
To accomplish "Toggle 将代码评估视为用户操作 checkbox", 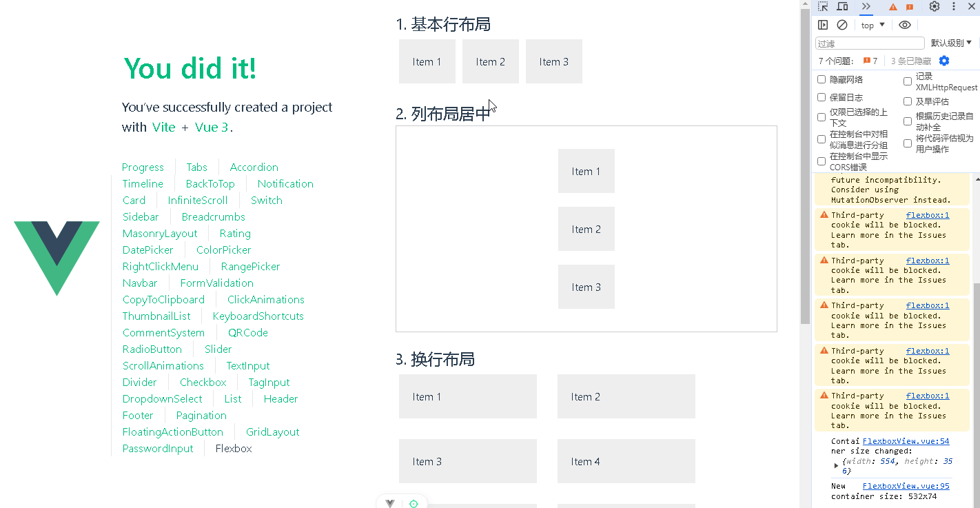I will pos(908,143).
